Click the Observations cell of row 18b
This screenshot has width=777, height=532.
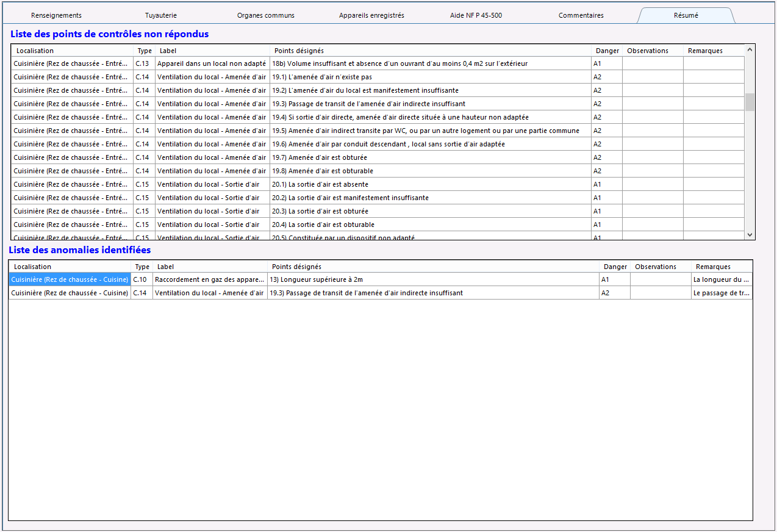(x=653, y=63)
